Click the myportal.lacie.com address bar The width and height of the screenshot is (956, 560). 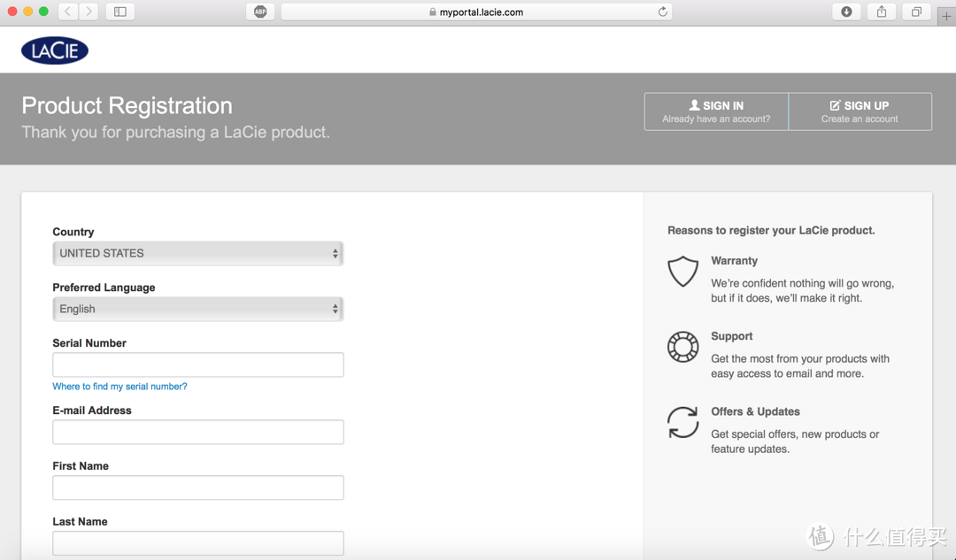point(476,12)
